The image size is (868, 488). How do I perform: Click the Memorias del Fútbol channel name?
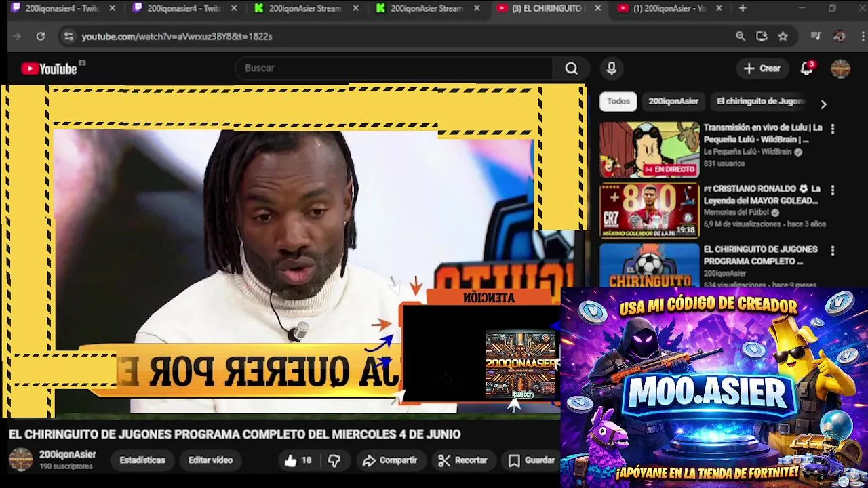pos(736,213)
